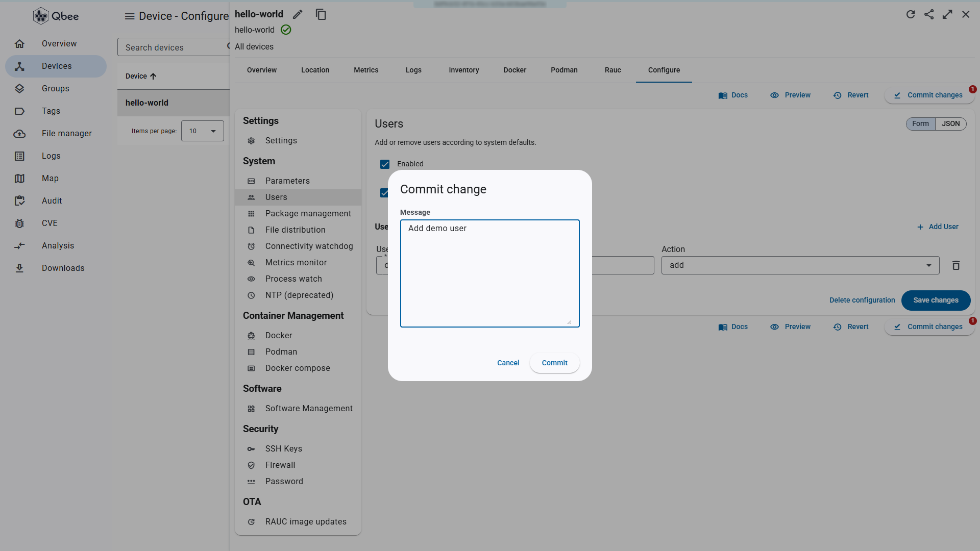Open the Action dropdown showing add
This screenshot has width=980, height=551.
pos(800,265)
